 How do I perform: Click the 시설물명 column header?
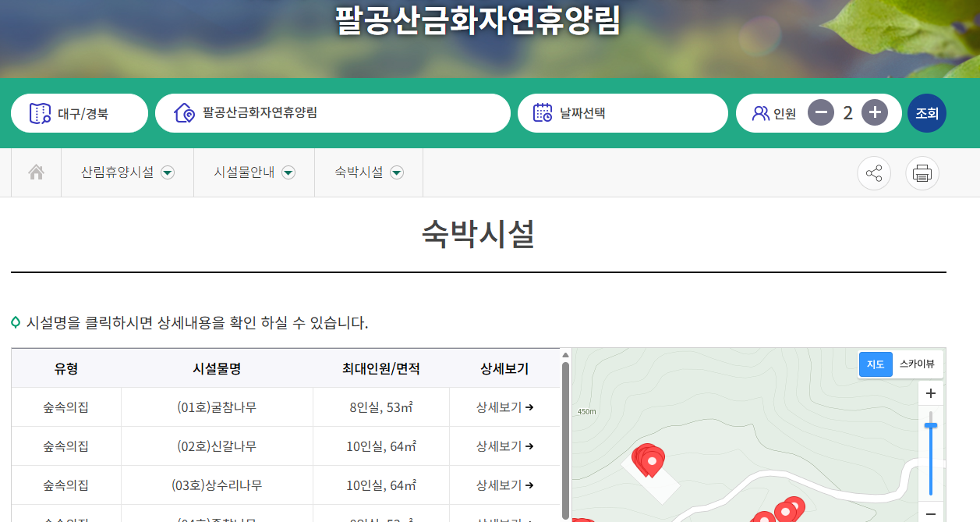click(217, 368)
